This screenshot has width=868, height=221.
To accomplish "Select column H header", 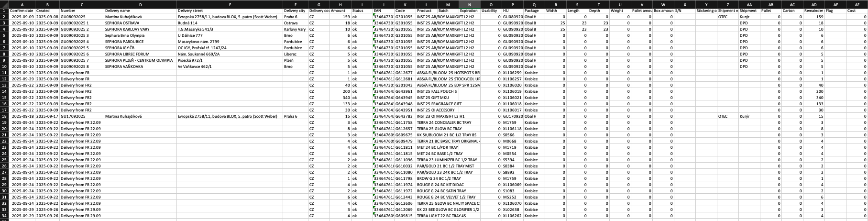I will 340,4.
